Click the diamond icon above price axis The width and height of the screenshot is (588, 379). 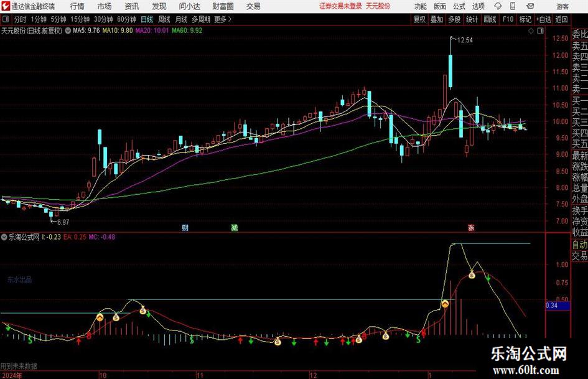tap(531, 31)
